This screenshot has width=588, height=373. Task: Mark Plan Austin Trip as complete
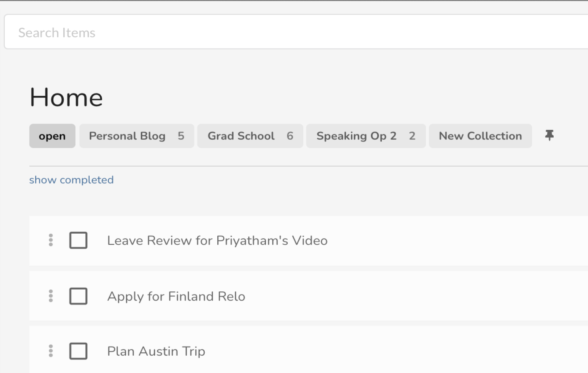78,351
